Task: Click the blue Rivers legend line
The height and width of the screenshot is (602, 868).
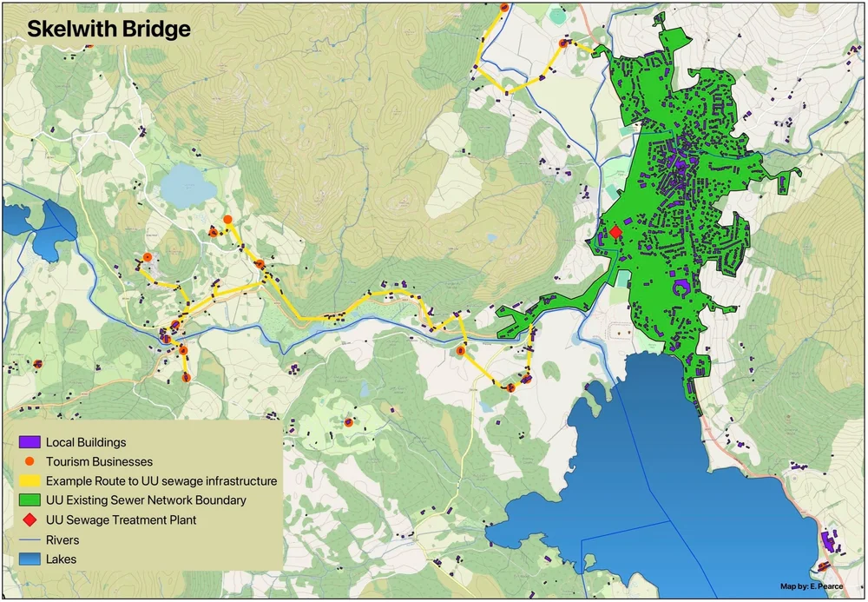Action: [30, 539]
